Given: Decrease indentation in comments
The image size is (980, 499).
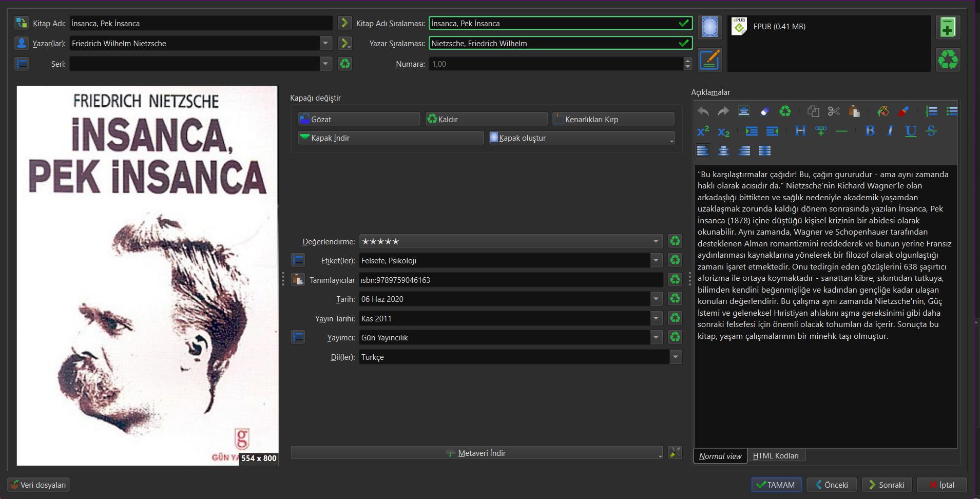Looking at the screenshot, I should coord(772,131).
